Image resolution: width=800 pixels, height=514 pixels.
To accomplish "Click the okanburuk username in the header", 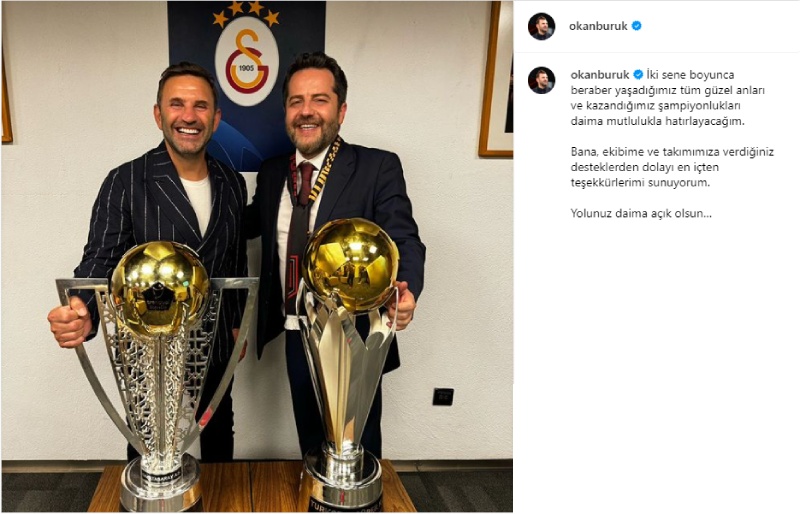I will point(598,26).
